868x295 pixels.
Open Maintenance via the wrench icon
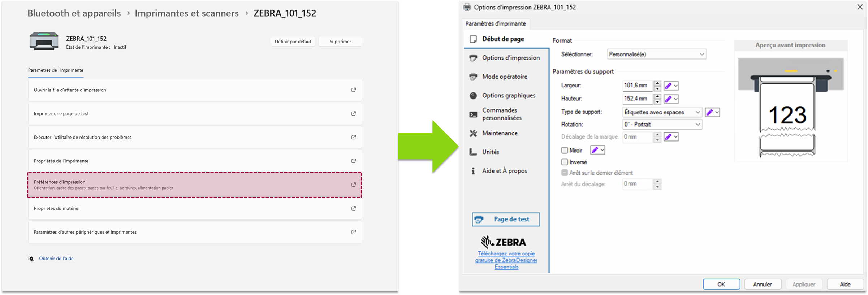coord(473,133)
